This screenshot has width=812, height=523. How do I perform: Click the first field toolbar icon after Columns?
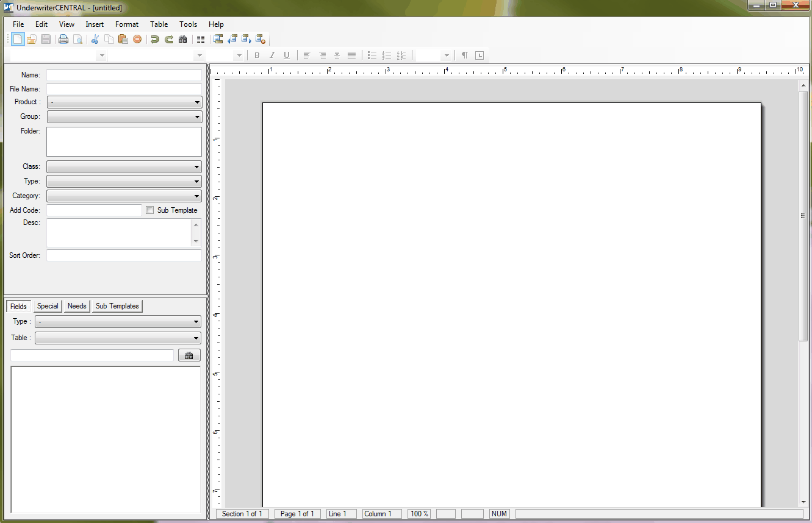[x=218, y=40]
